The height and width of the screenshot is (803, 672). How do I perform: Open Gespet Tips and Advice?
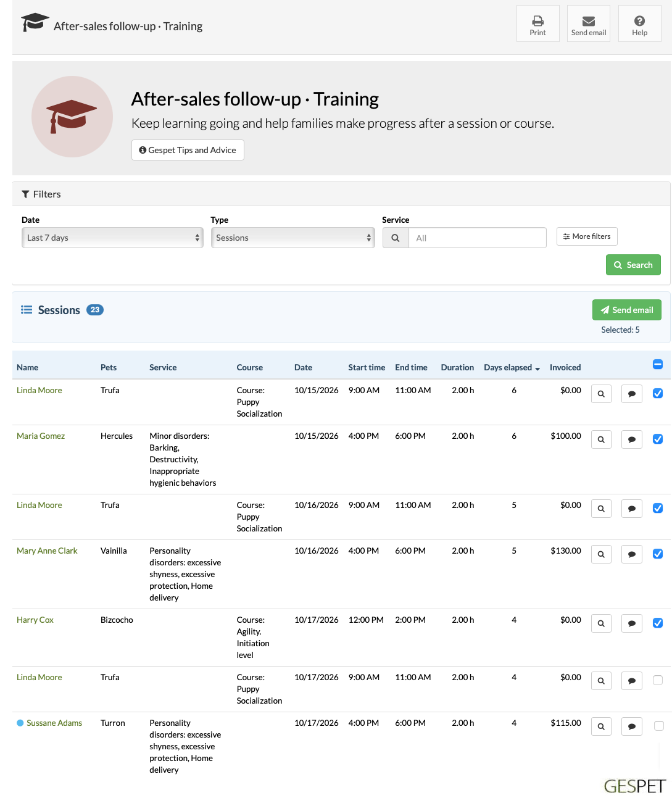click(x=188, y=150)
